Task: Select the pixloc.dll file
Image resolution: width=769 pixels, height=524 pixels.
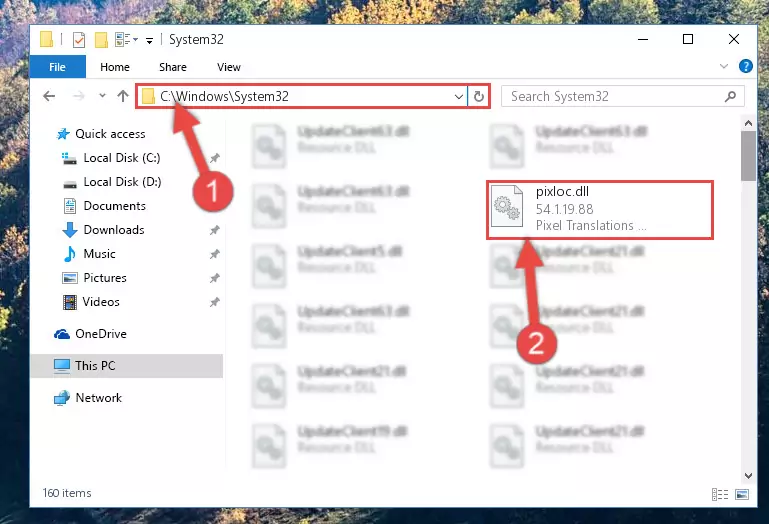Action: (599, 210)
